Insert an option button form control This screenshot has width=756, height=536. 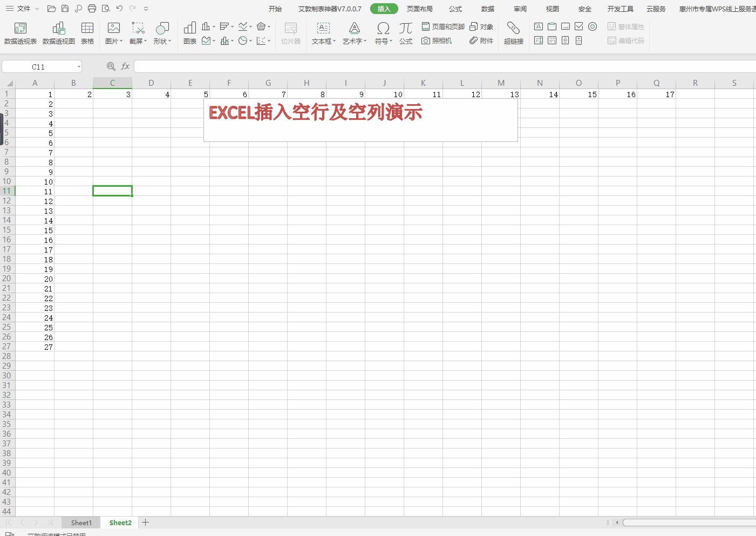click(592, 26)
